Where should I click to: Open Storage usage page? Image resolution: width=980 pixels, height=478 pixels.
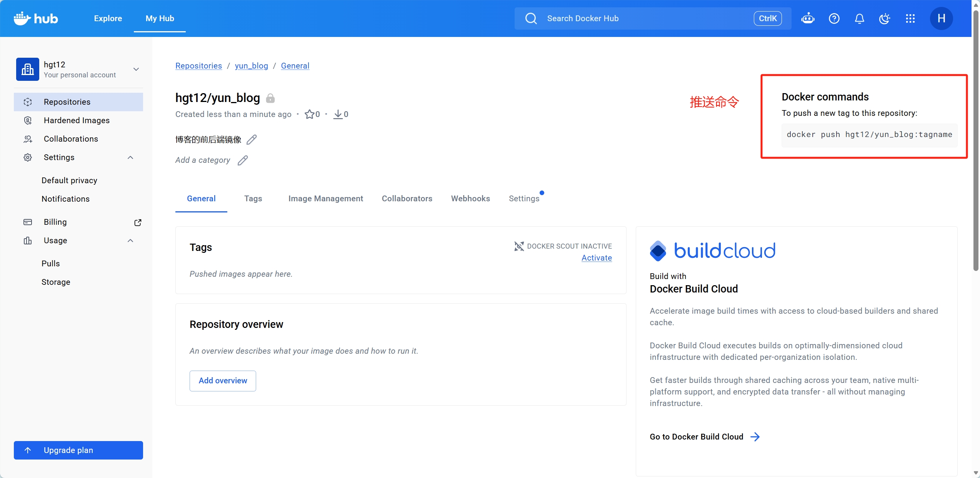click(x=56, y=282)
